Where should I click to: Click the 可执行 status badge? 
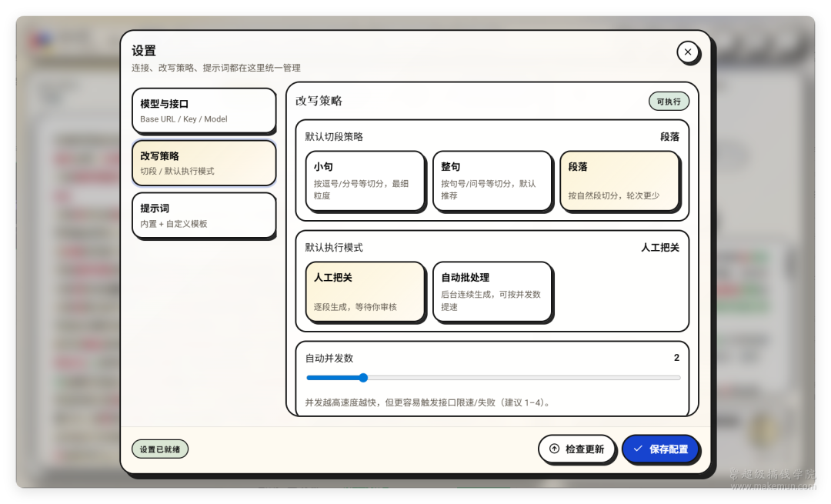(x=668, y=101)
